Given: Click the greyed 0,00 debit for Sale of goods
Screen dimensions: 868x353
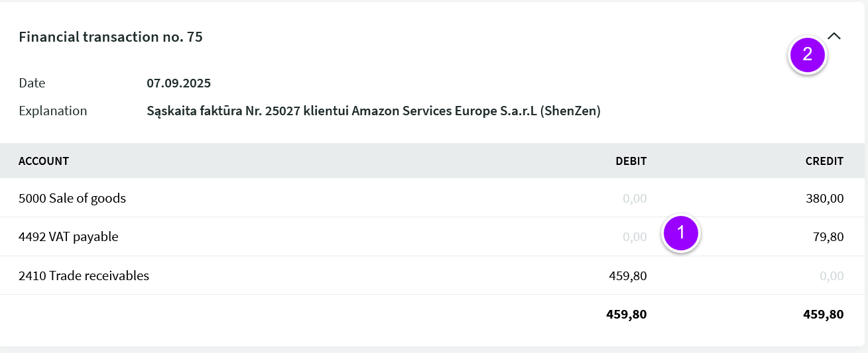Looking at the screenshot, I should click(635, 198).
